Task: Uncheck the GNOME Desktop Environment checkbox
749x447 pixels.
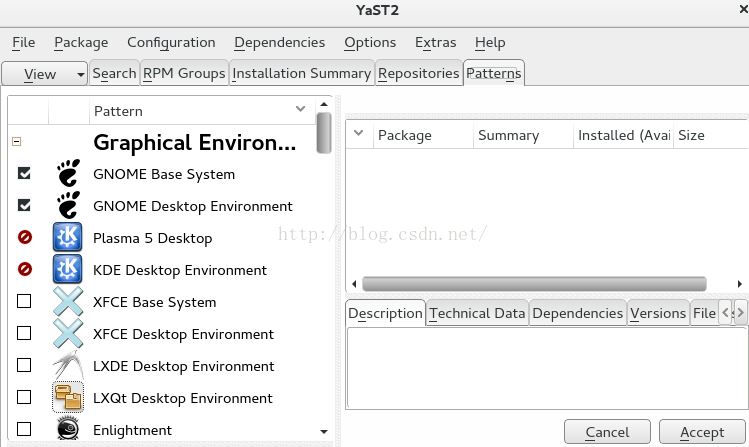Action: click(24, 205)
